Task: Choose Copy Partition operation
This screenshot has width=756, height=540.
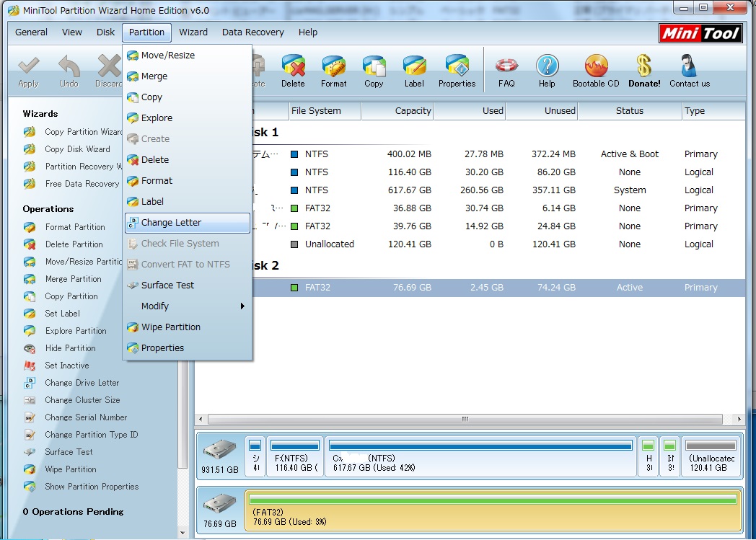Action: 71,296
